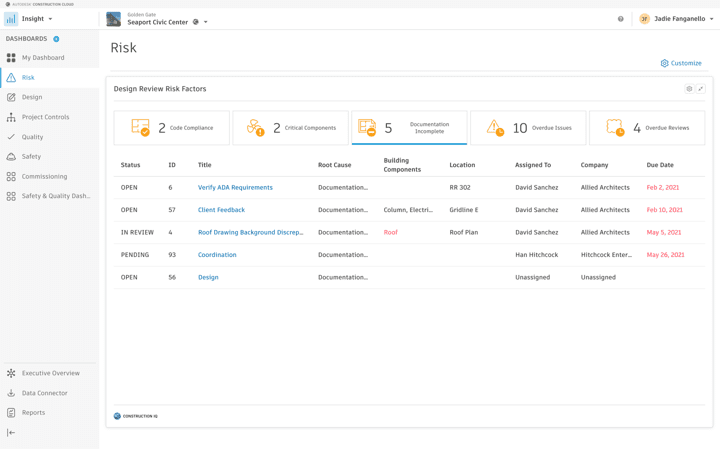Switch to the Overdue Issues tab
Viewport: 720px width, 450px height.
(528, 128)
